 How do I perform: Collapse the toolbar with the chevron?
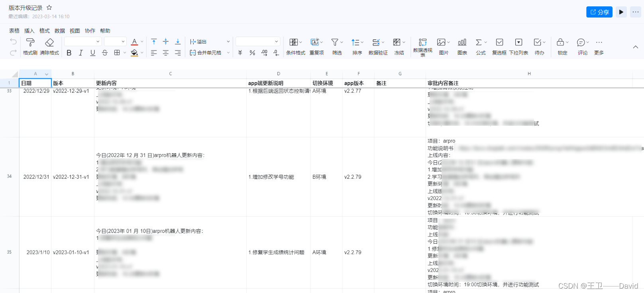635,47
